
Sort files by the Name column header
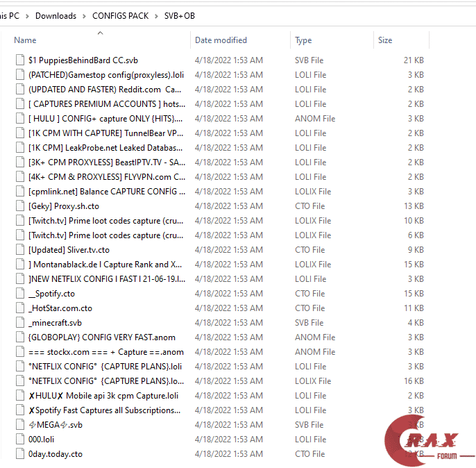[25, 40]
